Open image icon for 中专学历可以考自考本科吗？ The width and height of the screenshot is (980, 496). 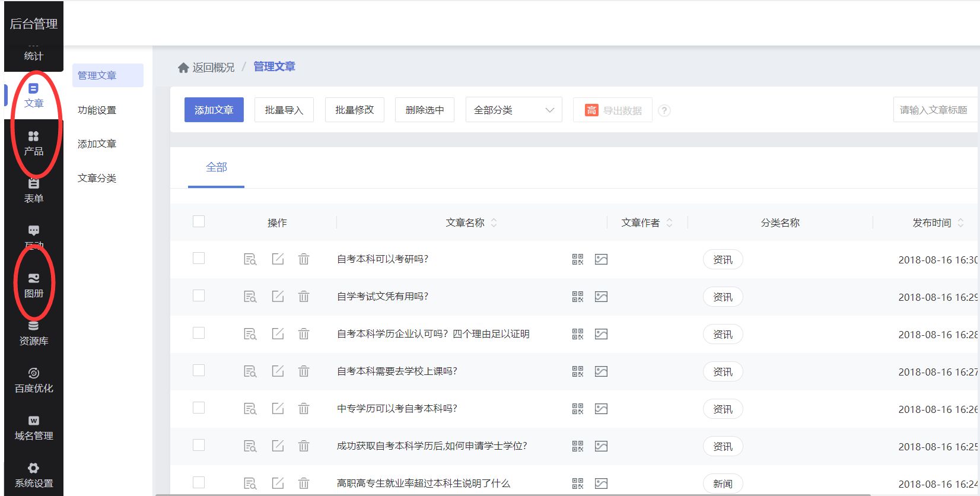602,409
